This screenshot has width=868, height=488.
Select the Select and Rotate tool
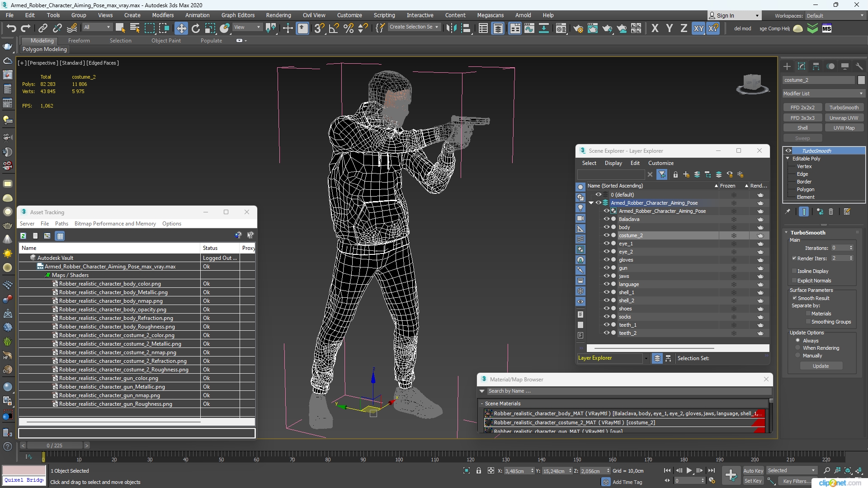click(x=196, y=28)
